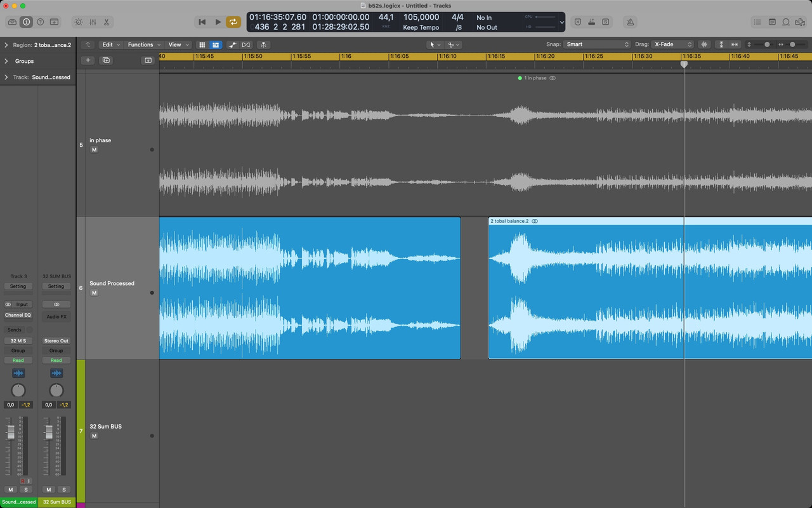Toggle vertical auto zoom button
This screenshot has height=508, width=812.
click(721, 44)
